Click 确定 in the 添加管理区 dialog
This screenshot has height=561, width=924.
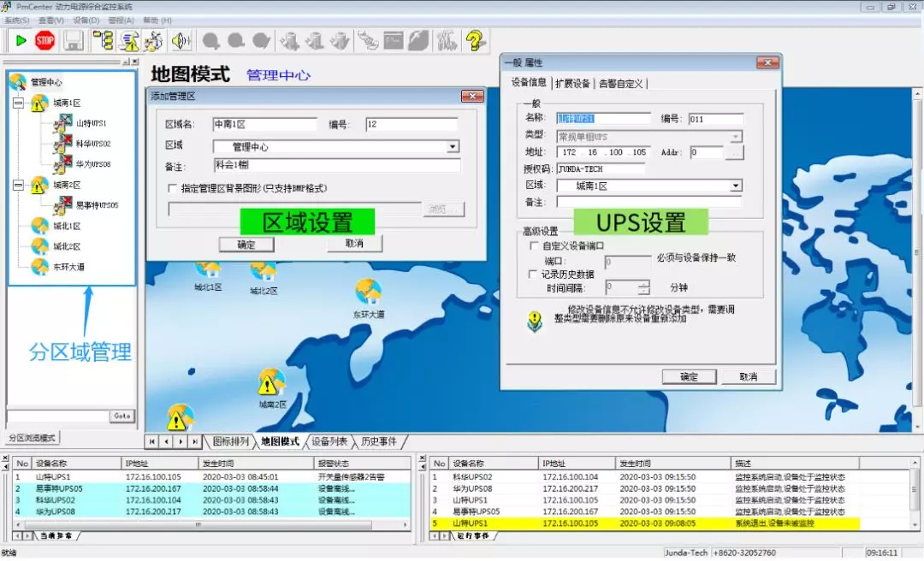[x=246, y=245]
